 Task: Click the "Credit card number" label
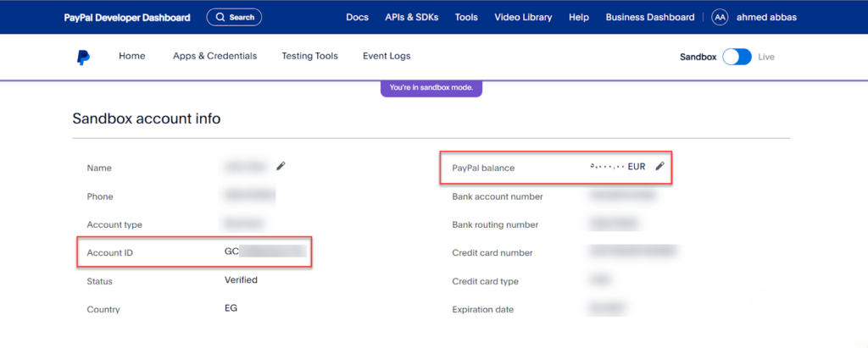(x=492, y=253)
